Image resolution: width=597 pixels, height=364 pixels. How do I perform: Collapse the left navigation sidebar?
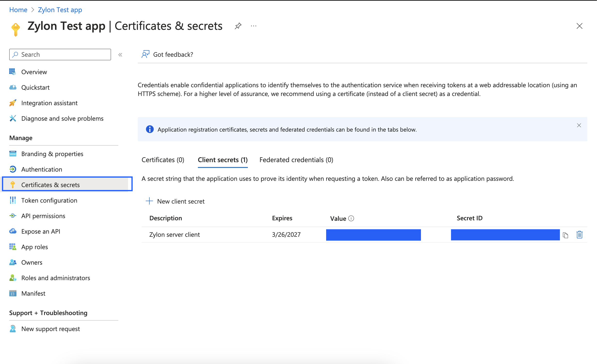point(120,55)
